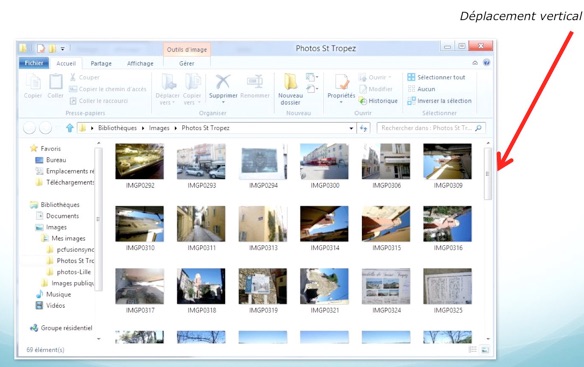The image size is (584, 367).
Task: Expand the Supprimer dropdown arrow
Action: point(223,102)
